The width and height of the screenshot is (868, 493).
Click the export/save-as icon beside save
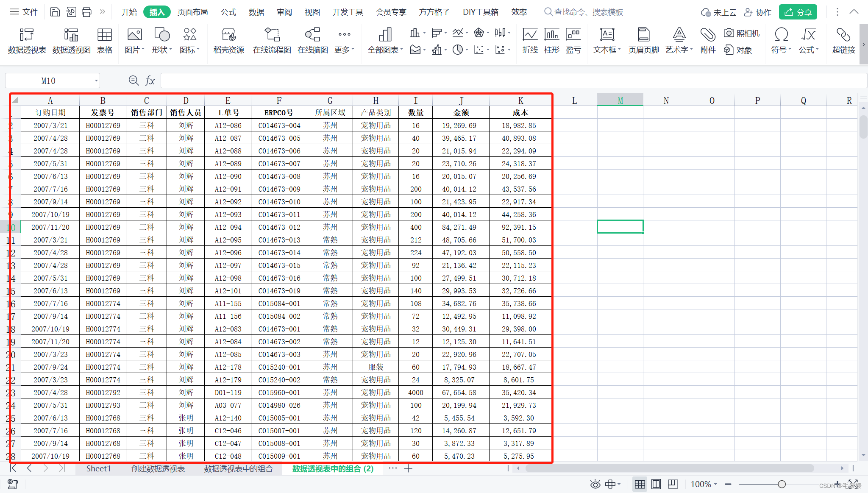(71, 12)
